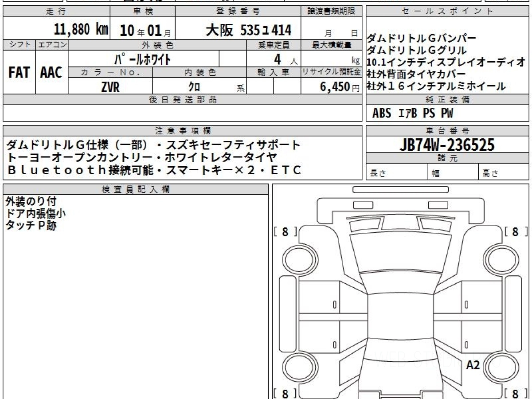The width and height of the screenshot is (532, 399).
Task: Select exterior color パールホワイト
Action: coord(142,59)
